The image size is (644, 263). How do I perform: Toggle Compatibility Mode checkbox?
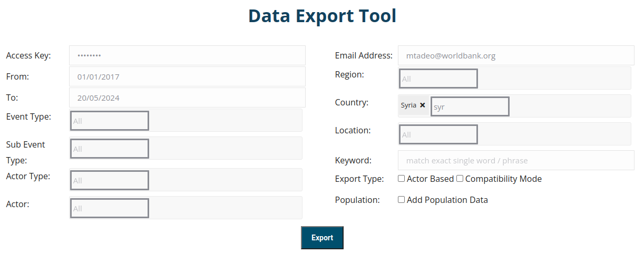click(x=460, y=179)
